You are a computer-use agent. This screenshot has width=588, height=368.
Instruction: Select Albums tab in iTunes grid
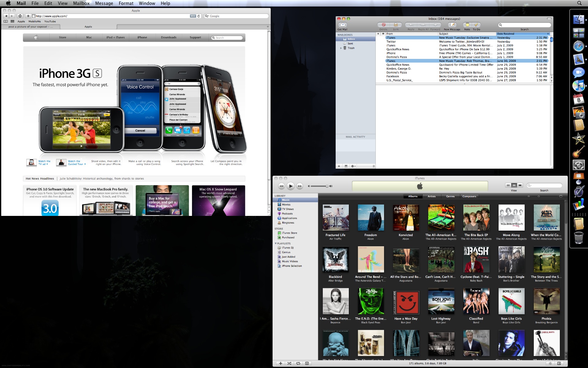pos(413,196)
